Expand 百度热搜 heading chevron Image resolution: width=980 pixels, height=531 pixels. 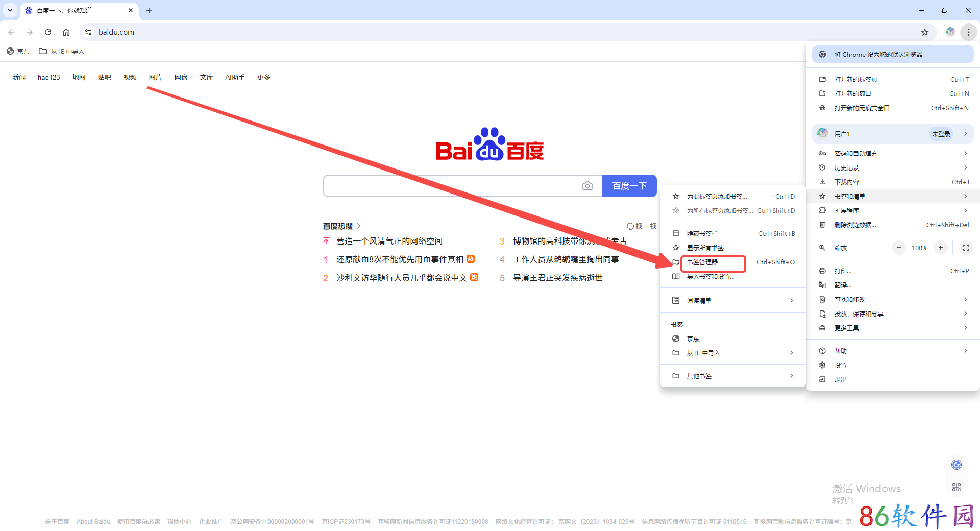[x=359, y=226]
